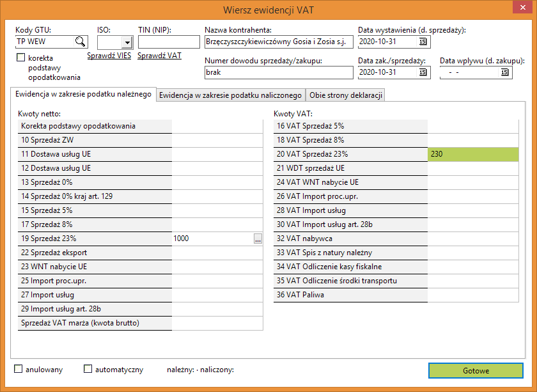Toggle the automatyczny checkbox
This screenshot has height=392, width=537.
pos(88,369)
